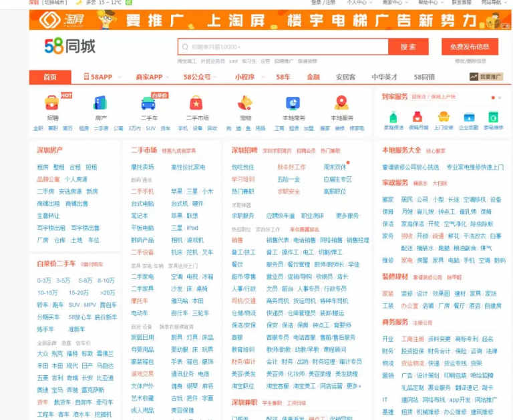Viewport: 513px width, 420px height.
Task: Expand 个人中心 menu in top bar
Action: pos(359,2)
